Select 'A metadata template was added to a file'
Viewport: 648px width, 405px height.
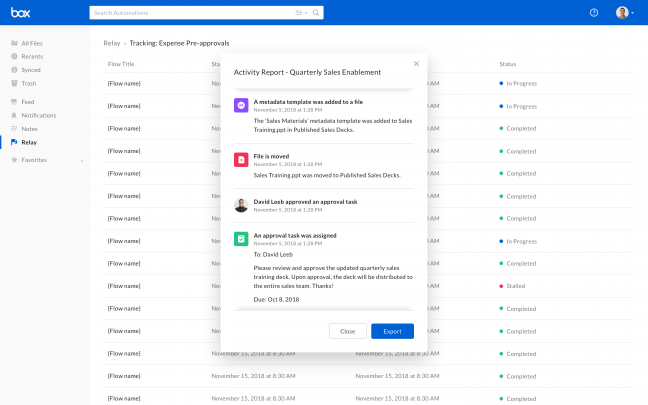click(x=308, y=102)
